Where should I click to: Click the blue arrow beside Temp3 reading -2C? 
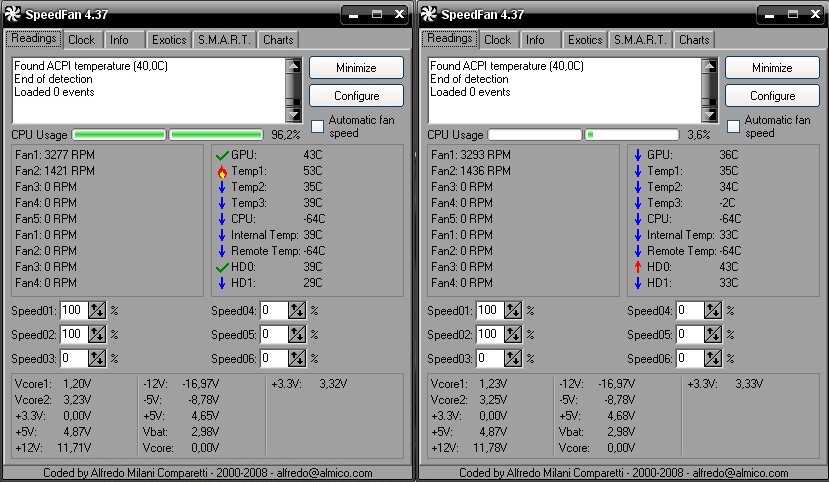coord(638,203)
